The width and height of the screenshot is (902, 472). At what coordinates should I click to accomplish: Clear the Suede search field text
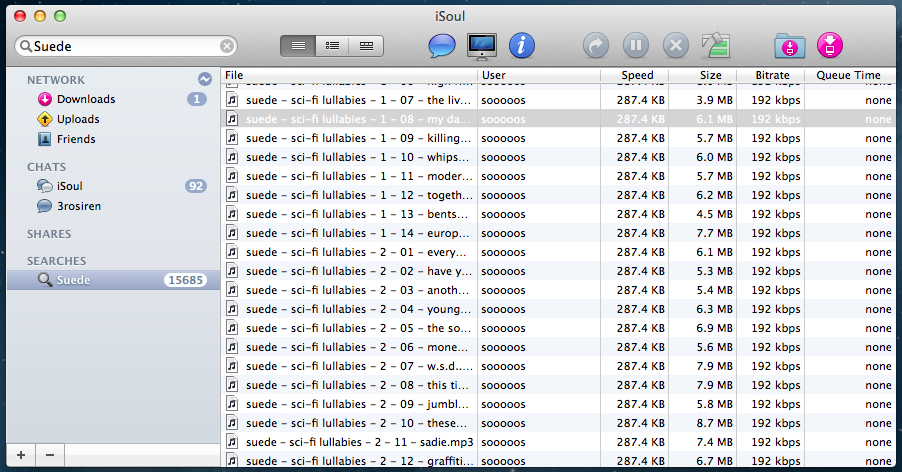pos(227,46)
